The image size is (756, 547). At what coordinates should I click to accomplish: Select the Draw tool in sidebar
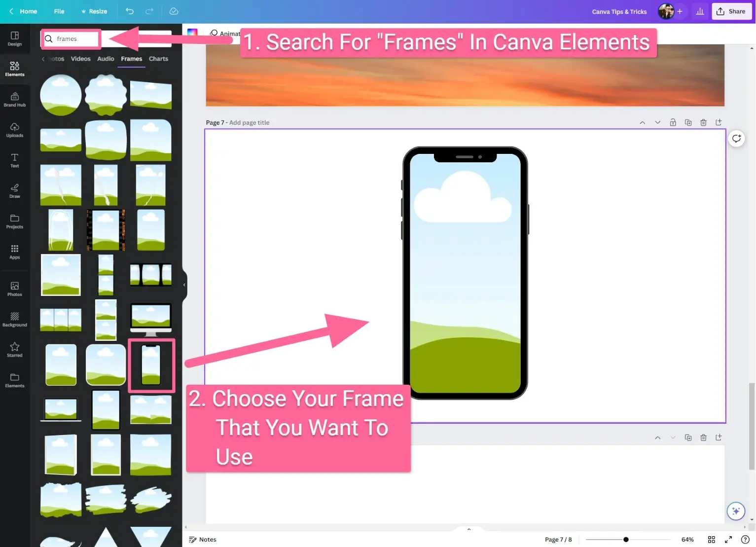pos(15,191)
